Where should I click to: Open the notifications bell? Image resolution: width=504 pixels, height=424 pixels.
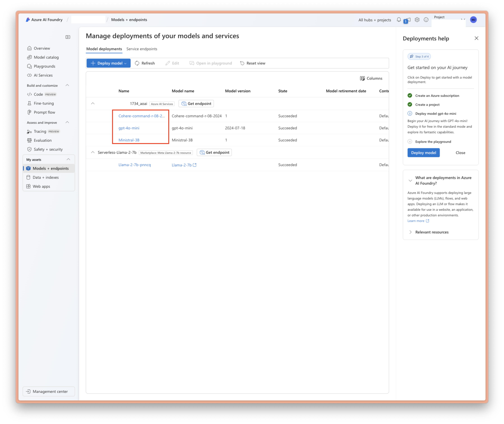399,20
